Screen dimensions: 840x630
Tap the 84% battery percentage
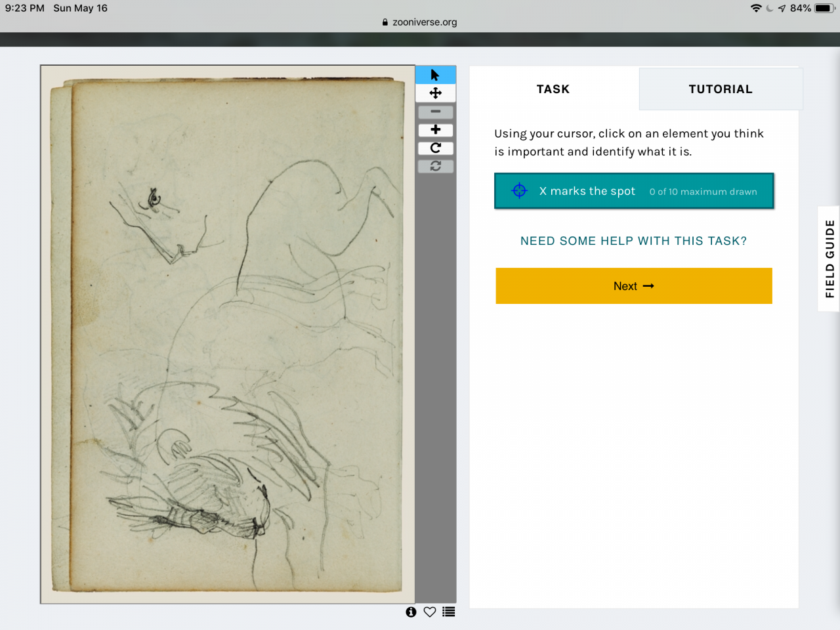tap(801, 8)
